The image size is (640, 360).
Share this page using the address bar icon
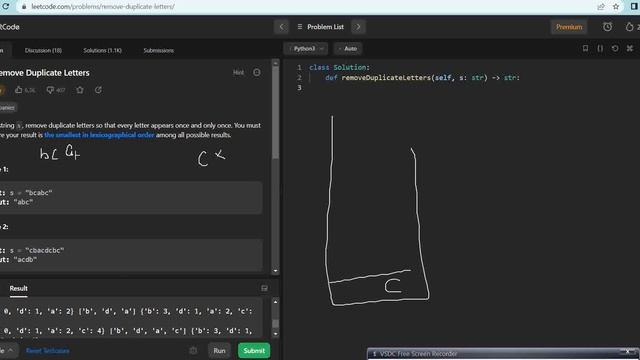[x=601, y=7]
